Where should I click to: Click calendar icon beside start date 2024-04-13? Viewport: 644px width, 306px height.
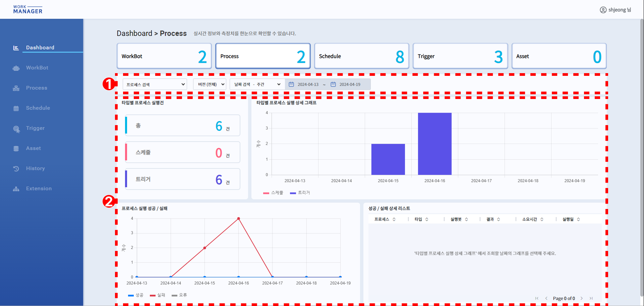[291, 84]
